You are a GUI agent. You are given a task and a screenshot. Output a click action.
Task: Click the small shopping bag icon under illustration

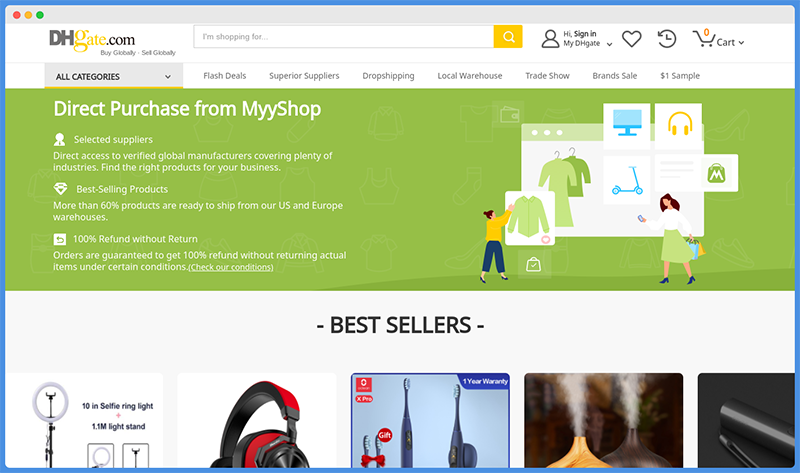coord(534,264)
